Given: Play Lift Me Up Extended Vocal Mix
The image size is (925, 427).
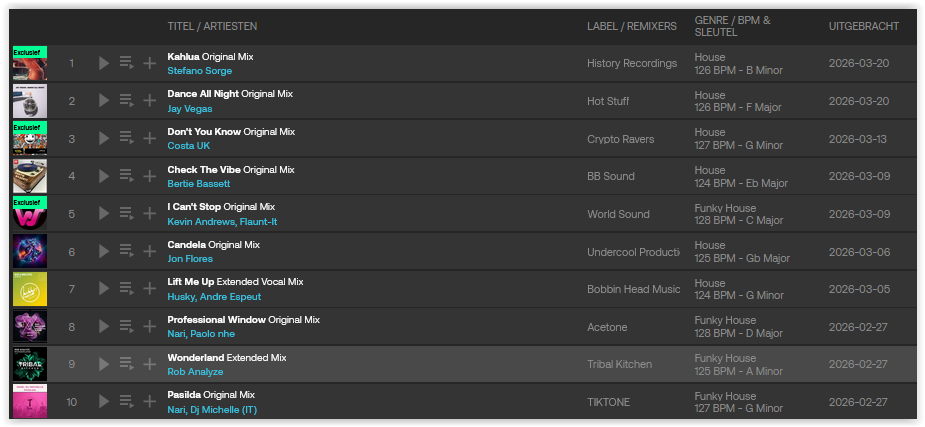Looking at the screenshot, I should [104, 289].
